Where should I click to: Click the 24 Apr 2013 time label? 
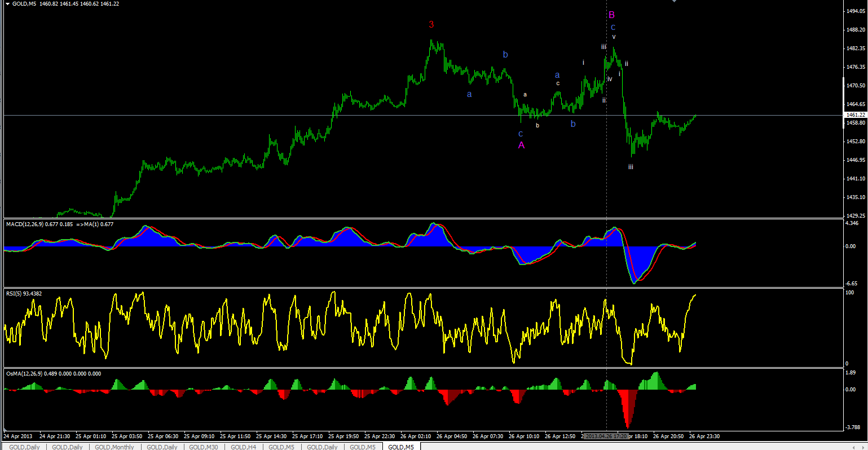(19, 436)
